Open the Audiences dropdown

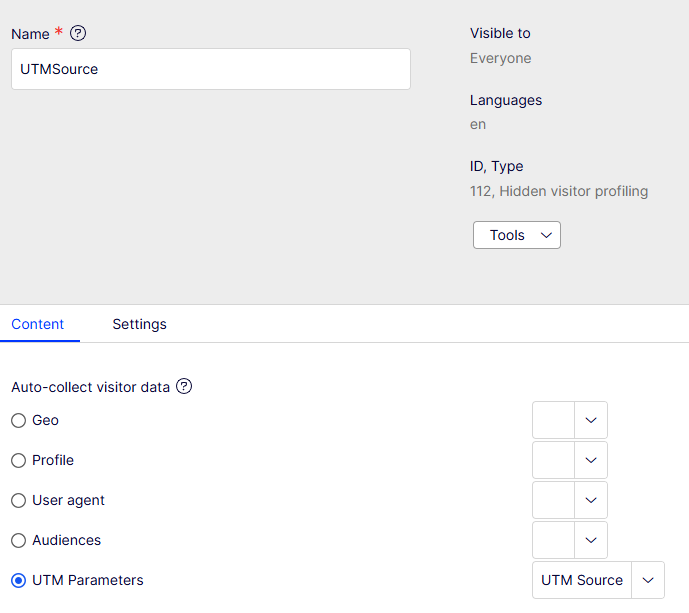pos(591,540)
